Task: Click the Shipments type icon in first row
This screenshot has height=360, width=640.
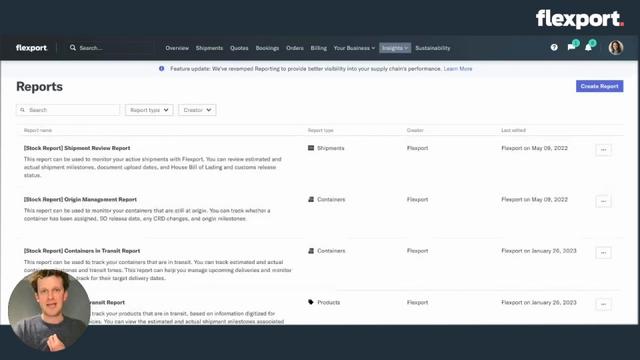Action: 311,148
